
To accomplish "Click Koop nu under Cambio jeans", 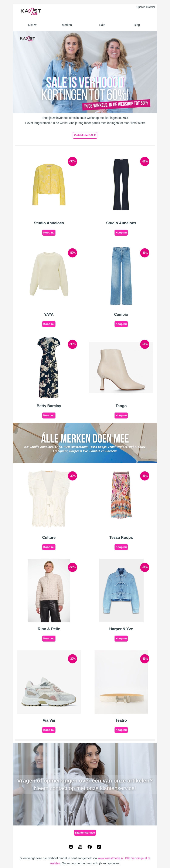I will click(121, 324).
